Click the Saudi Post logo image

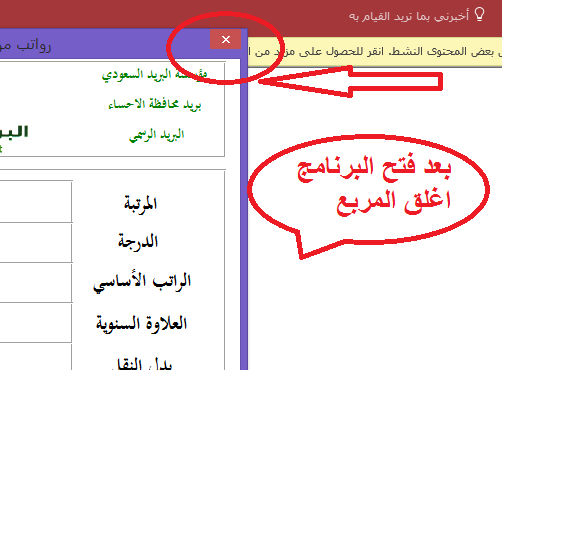(x=14, y=136)
